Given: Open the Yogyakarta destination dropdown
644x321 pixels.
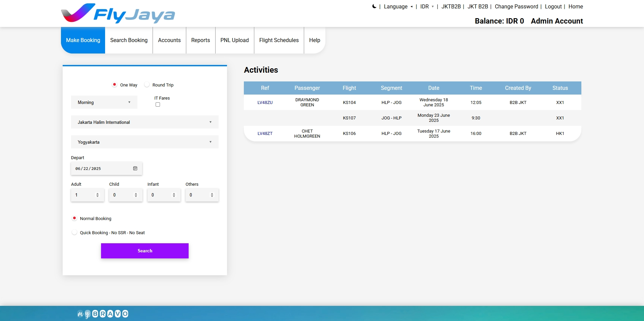Looking at the screenshot, I should click(145, 142).
